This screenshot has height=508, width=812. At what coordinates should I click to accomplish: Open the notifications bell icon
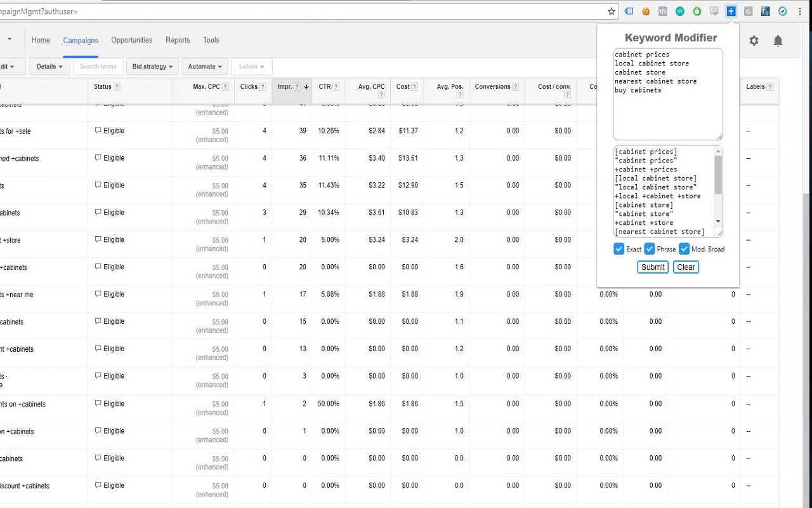click(x=778, y=40)
